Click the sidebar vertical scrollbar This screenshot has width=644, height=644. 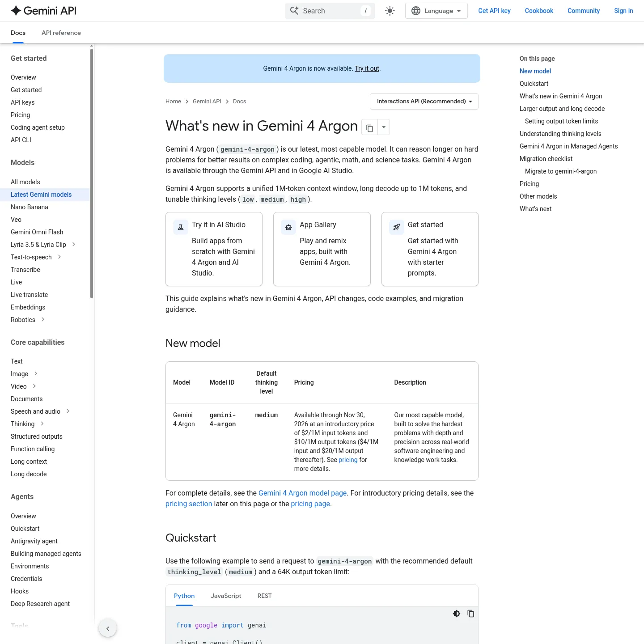pyautogui.click(x=92, y=173)
